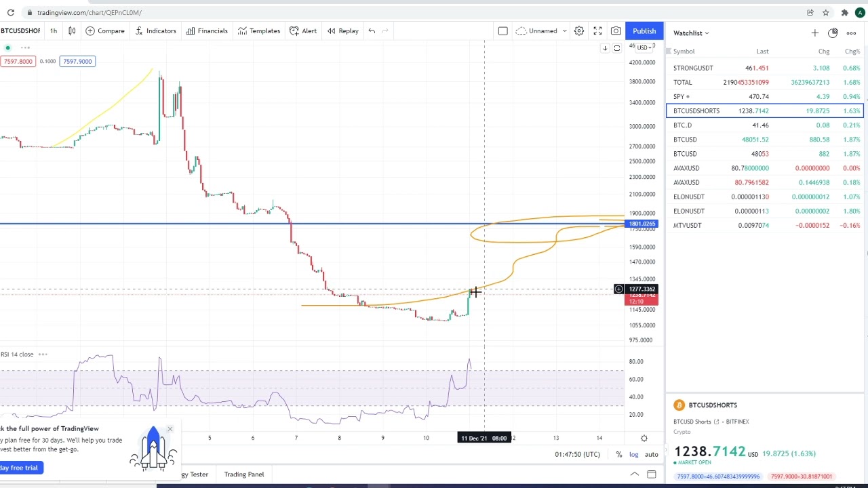Viewport: 868px width, 488px height.
Task: Click the blue Publish button
Action: (x=644, y=30)
